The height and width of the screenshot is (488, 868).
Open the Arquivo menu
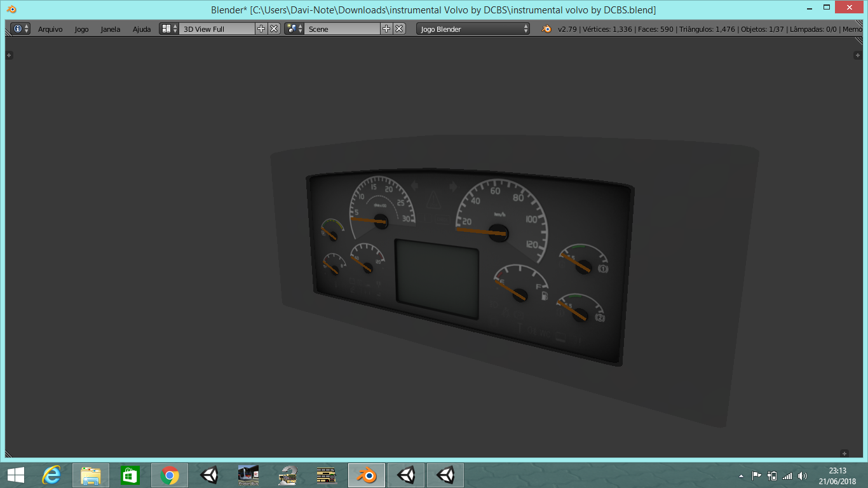pos(50,29)
